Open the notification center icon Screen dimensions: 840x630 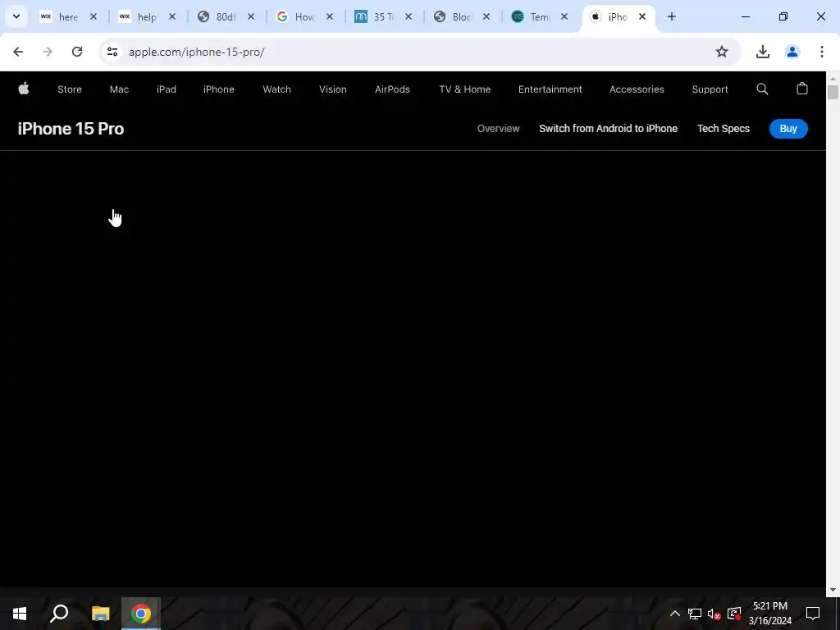click(x=813, y=614)
